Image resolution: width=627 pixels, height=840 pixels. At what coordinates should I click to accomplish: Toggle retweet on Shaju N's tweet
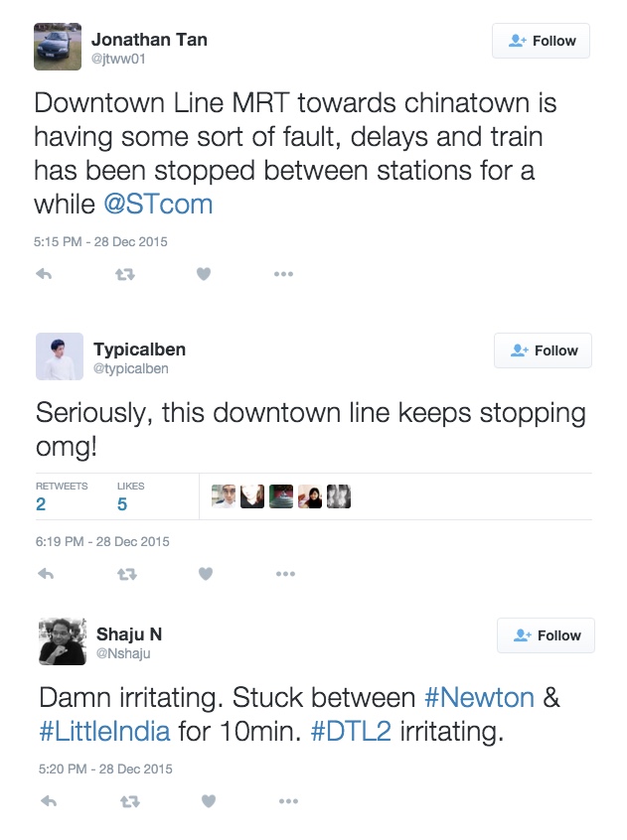129,800
